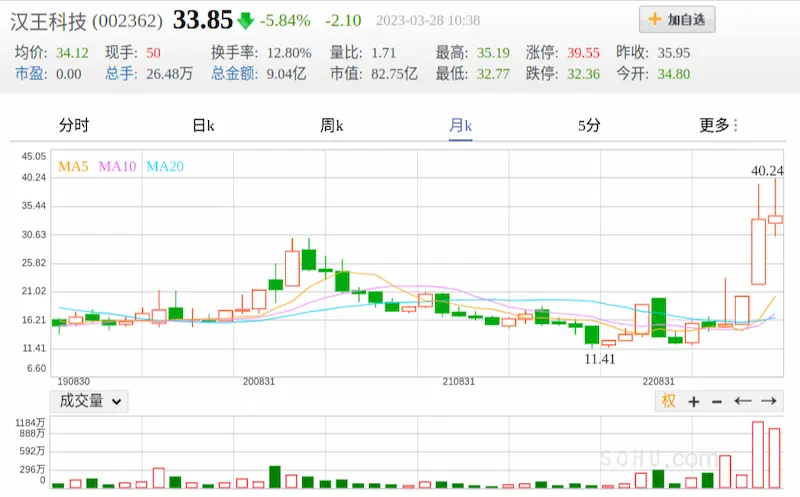The height and width of the screenshot is (497, 800).
Task: Zoom out the chart with minus icon
Action: [716, 401]
